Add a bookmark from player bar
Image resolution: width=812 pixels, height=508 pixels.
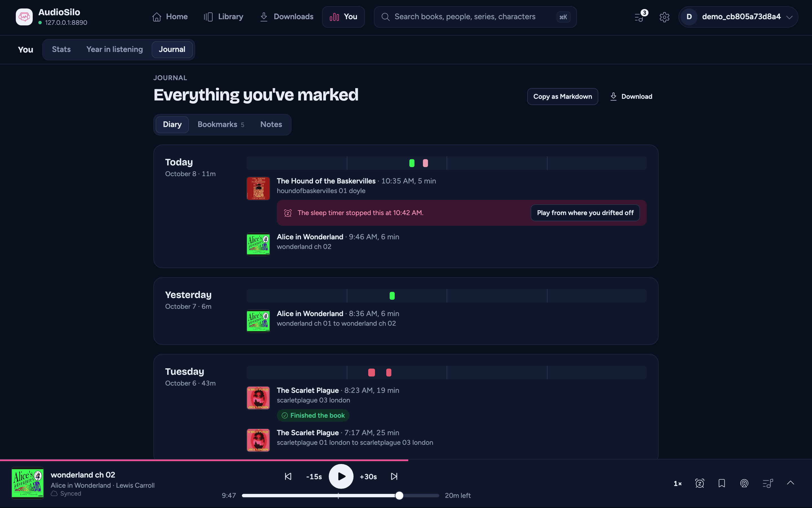point(722,483)
